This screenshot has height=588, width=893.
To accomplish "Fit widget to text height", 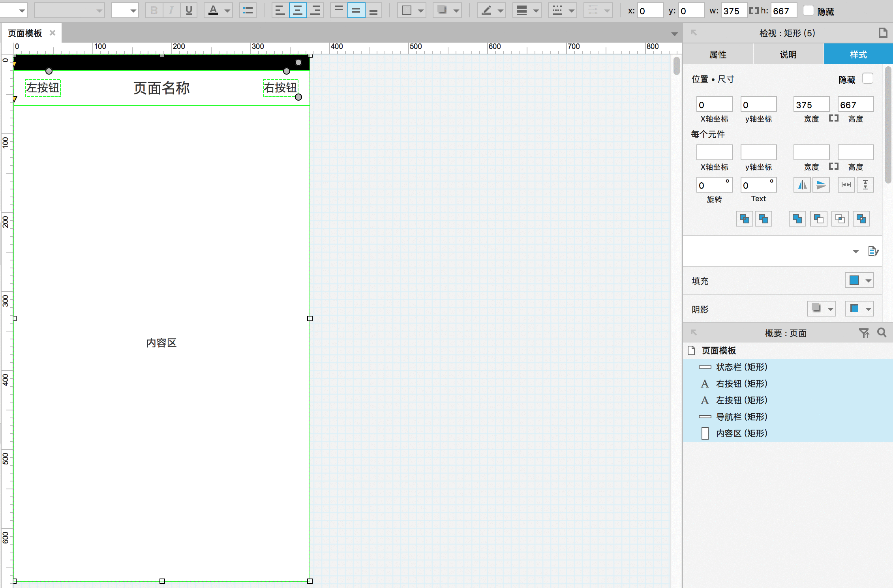I will pyautogui.click(x=865, y=185).
